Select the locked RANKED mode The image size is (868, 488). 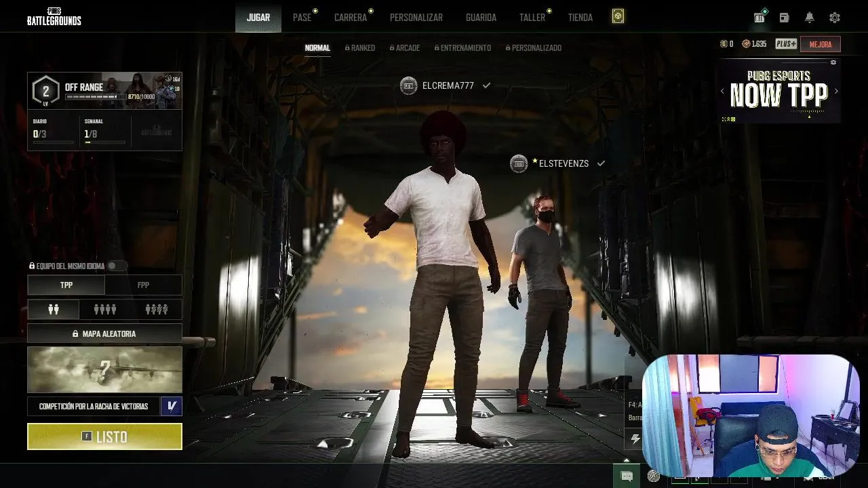(360, 48)
